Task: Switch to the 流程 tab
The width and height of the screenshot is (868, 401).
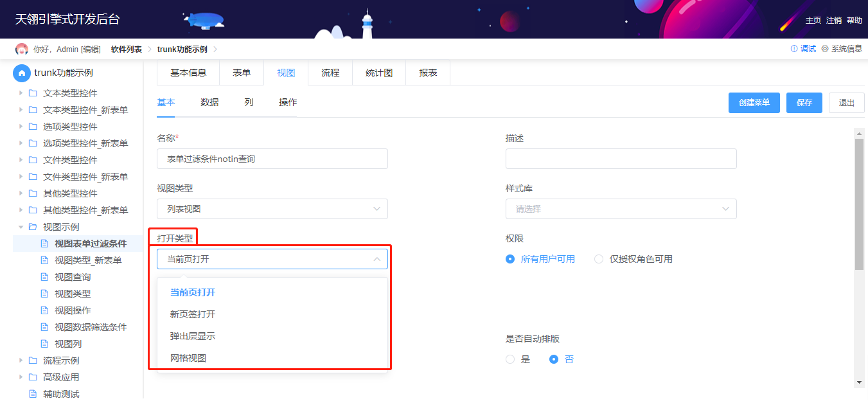Action: (x=330, y=73)
